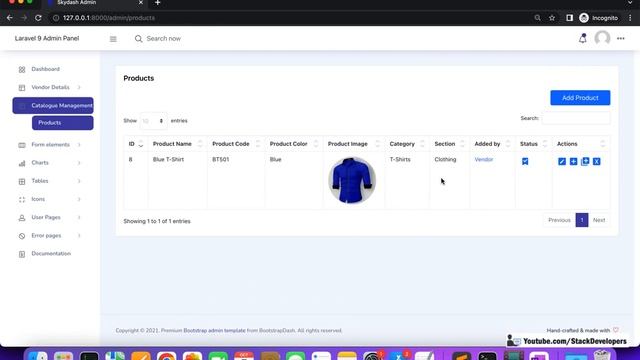Click the Icons sidebar icon
The height and width of the screenshot is (360, 640).
[22, 200]
